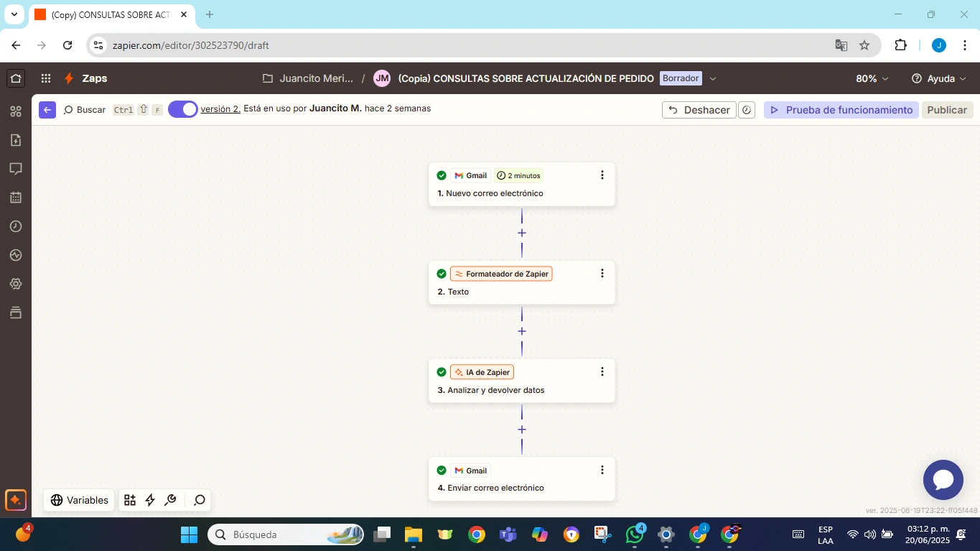The width and height of the screenshot is (980, 551).
Task: Click the Windows Búsqueda search box
Action: pos(286,534)
